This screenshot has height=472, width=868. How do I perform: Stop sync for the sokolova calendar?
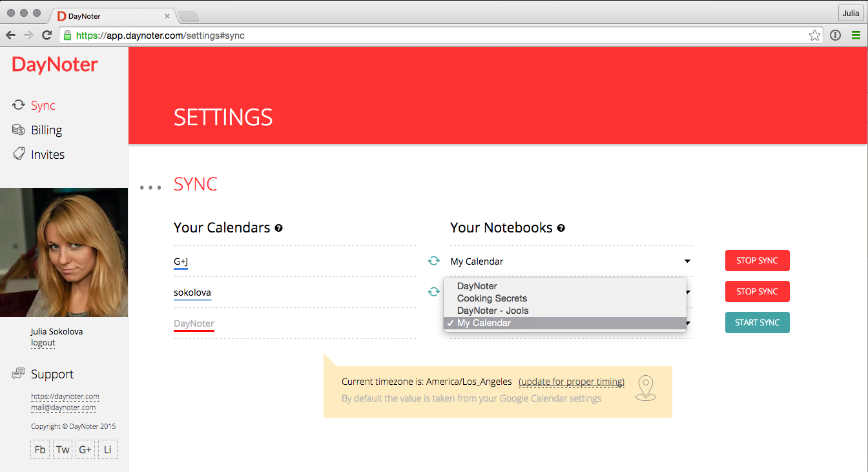coord(757,292)
